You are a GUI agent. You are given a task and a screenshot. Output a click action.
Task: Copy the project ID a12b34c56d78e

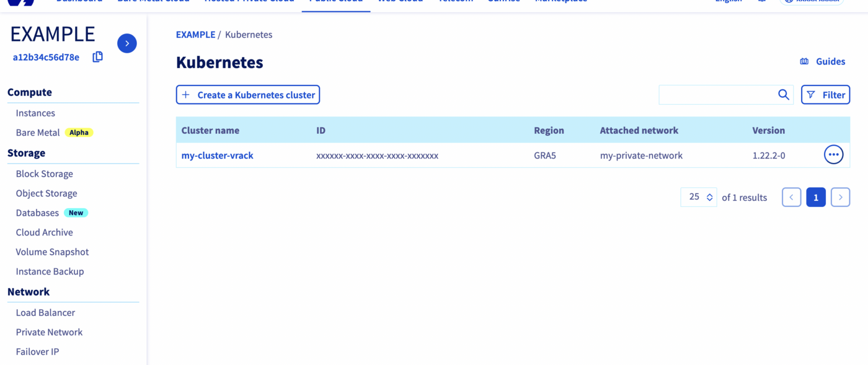tap(97, 56)
